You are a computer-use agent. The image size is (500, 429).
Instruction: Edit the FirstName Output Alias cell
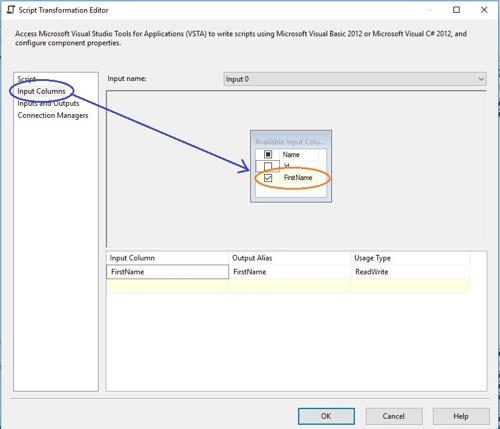(x=290, y=272)
